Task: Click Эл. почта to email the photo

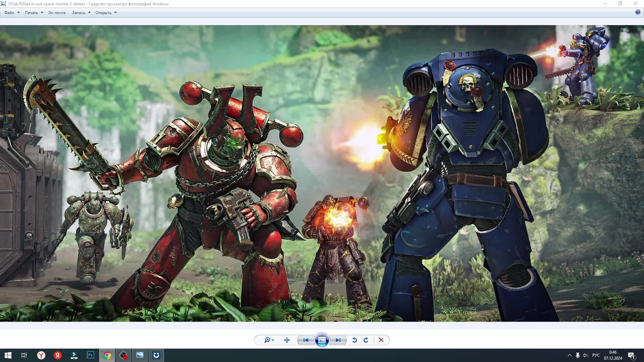Action: (56, 12)
